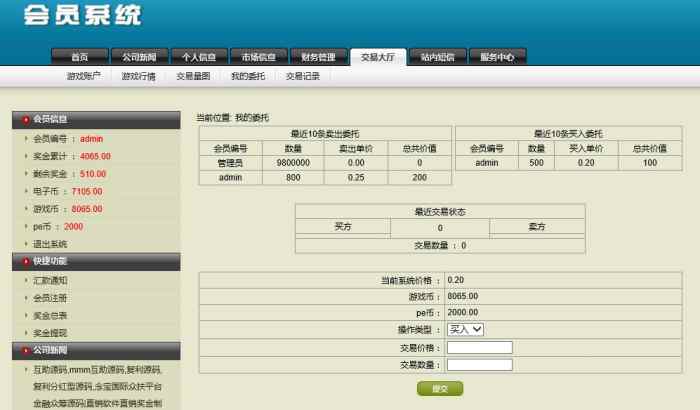Viewport: 700px width, 410px height.
Task: Click the 500 buy quantity cell
Action: click(537, 163)
